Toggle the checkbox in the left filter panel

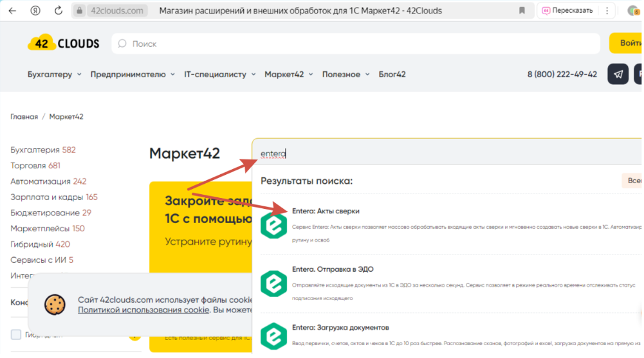click(15, 335)
